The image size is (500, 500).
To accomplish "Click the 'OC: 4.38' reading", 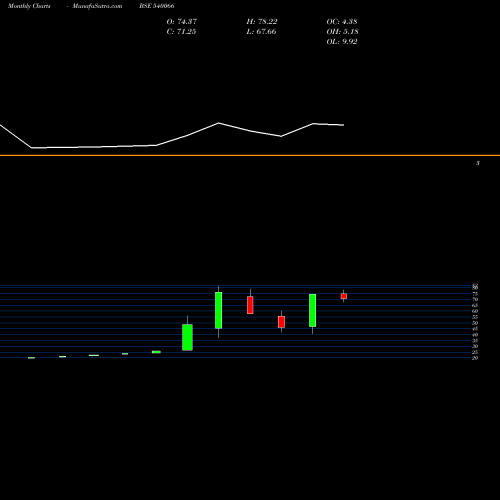I will click(342, 21).
